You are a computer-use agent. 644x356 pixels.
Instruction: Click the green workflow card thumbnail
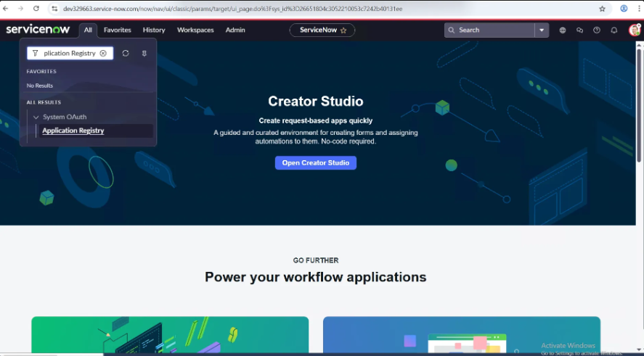[170, 335]
